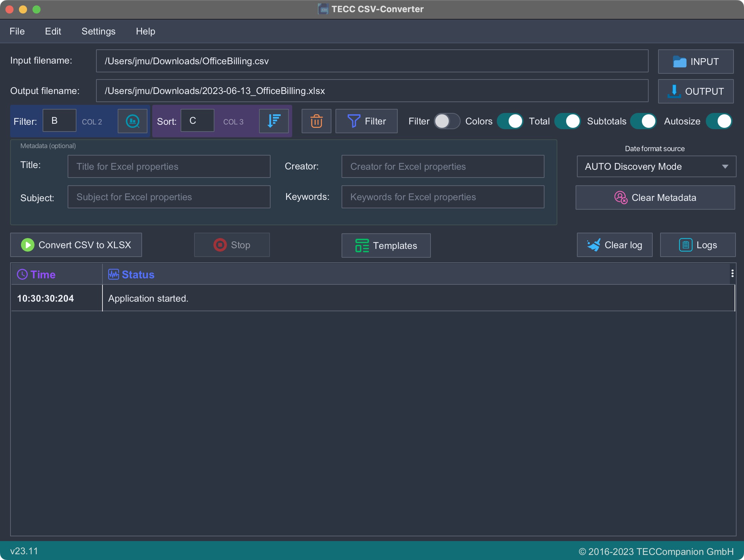Start Convert CSV to XLSX
This screenshot has width=744, height=560.
pyautogui.click(x=76, y=245)
